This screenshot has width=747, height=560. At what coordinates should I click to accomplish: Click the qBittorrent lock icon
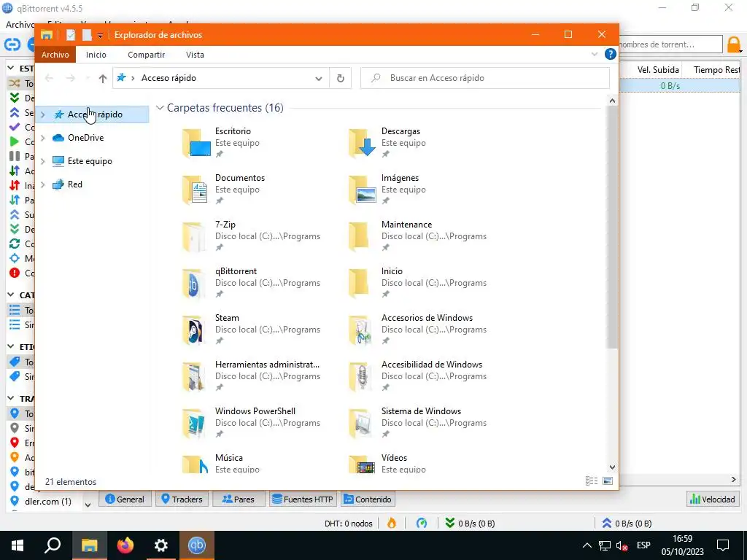click(734, 44)
